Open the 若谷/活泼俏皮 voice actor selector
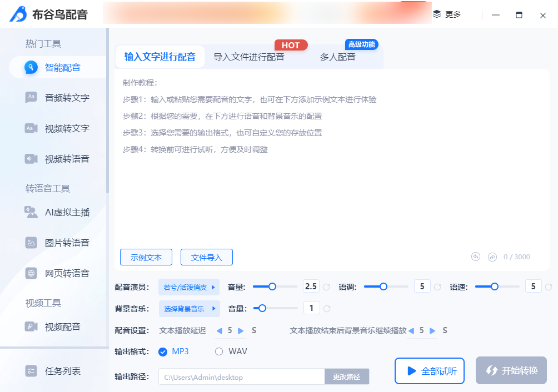This screenshot has width=558, height=392. [189, 287]
